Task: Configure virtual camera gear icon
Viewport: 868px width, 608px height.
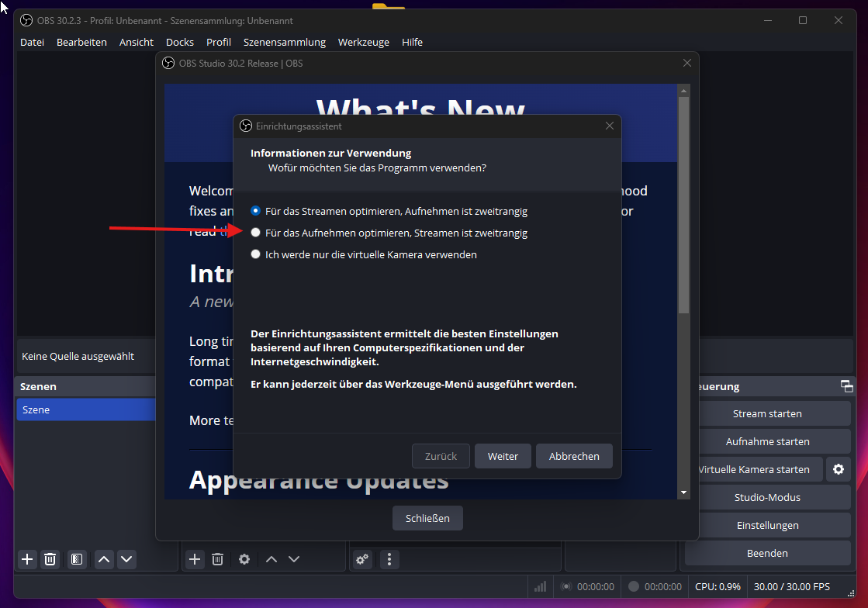Action: click(838, 469)
